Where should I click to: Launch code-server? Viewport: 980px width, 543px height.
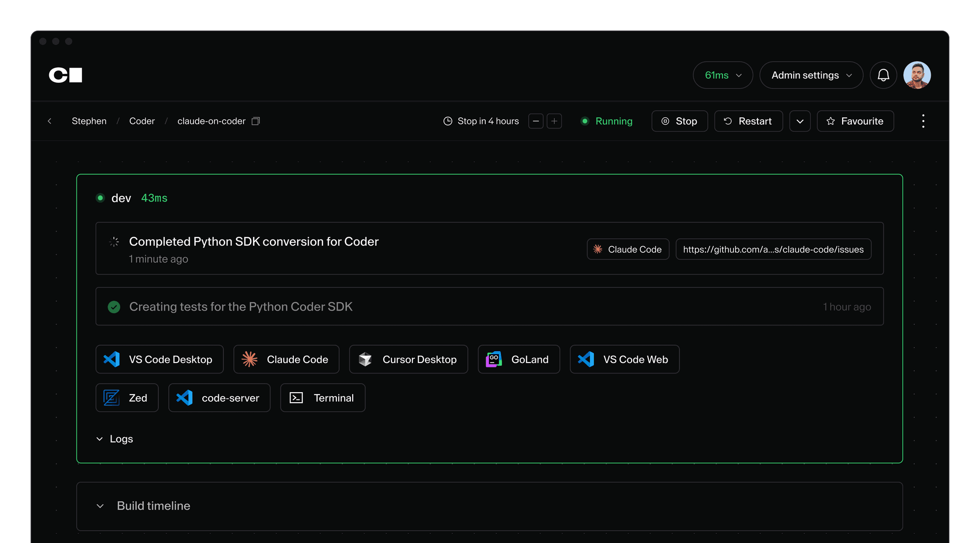pos(219,398)
